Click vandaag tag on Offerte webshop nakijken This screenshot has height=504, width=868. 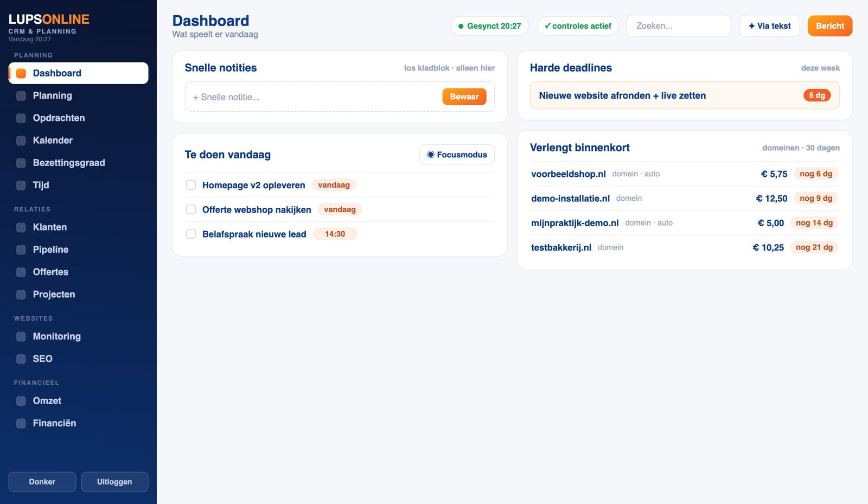point(340,209)
